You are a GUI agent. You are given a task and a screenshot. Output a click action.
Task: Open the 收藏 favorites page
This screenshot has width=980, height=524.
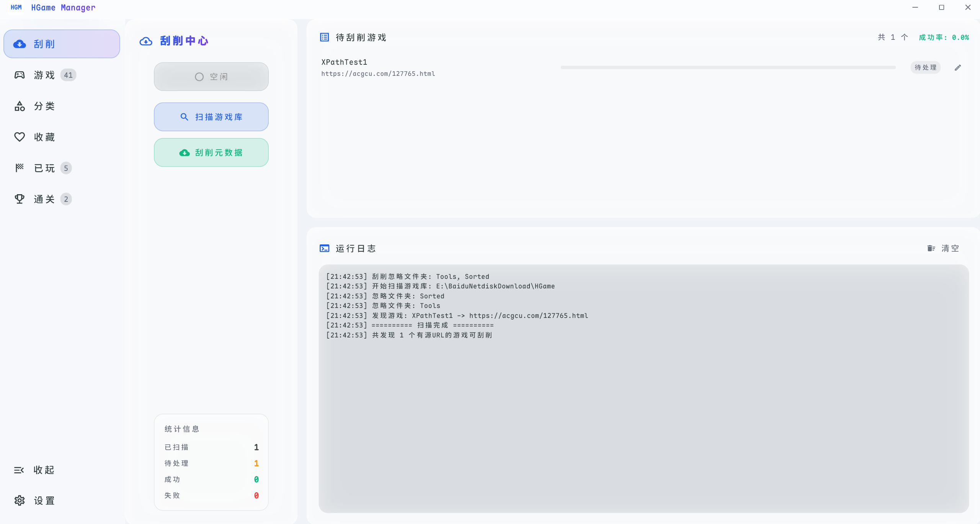[x=62, y=137]
